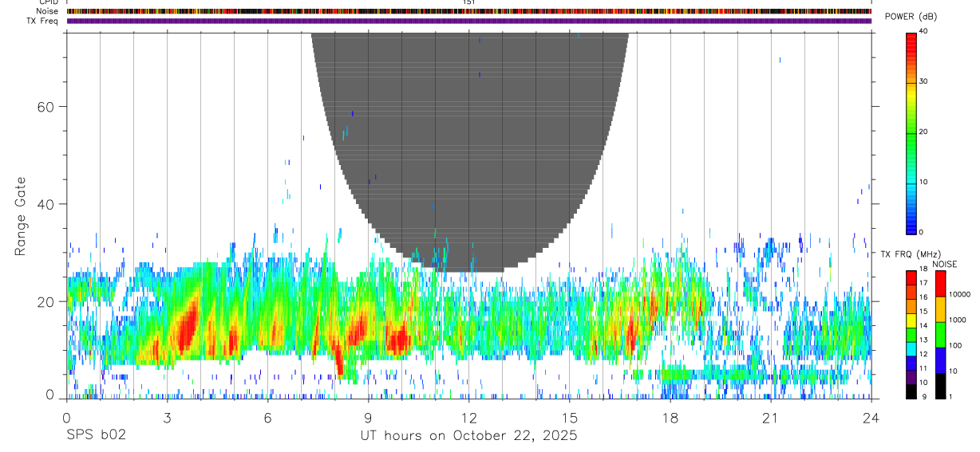Click the 'Range Gate' axis title
980x452 pixels.
[x=20, y=216]
